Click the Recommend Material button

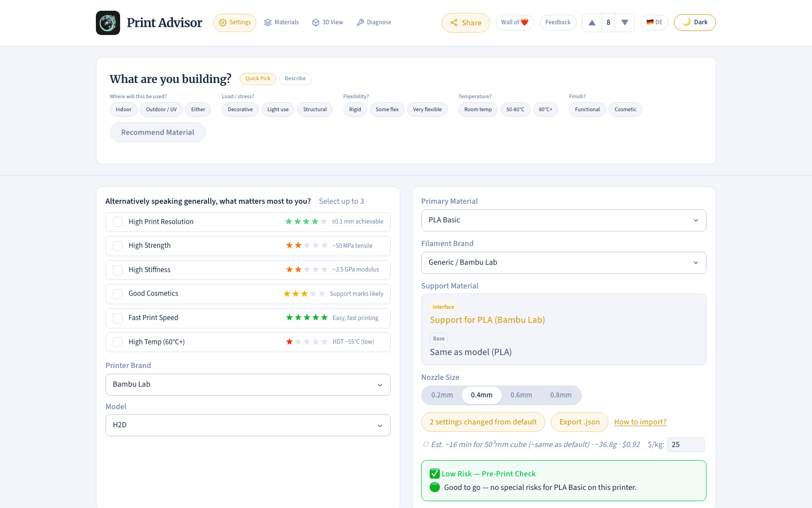point(157,132)
